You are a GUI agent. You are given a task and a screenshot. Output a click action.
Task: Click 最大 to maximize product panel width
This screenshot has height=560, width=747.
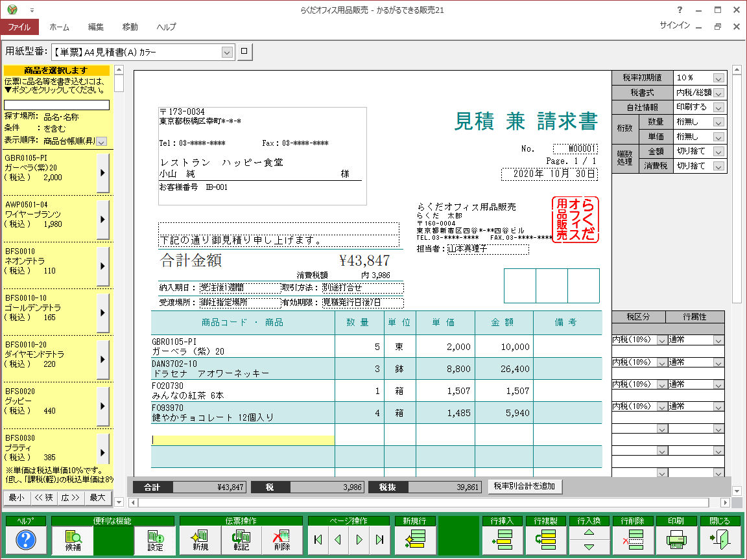click(98, 498)
